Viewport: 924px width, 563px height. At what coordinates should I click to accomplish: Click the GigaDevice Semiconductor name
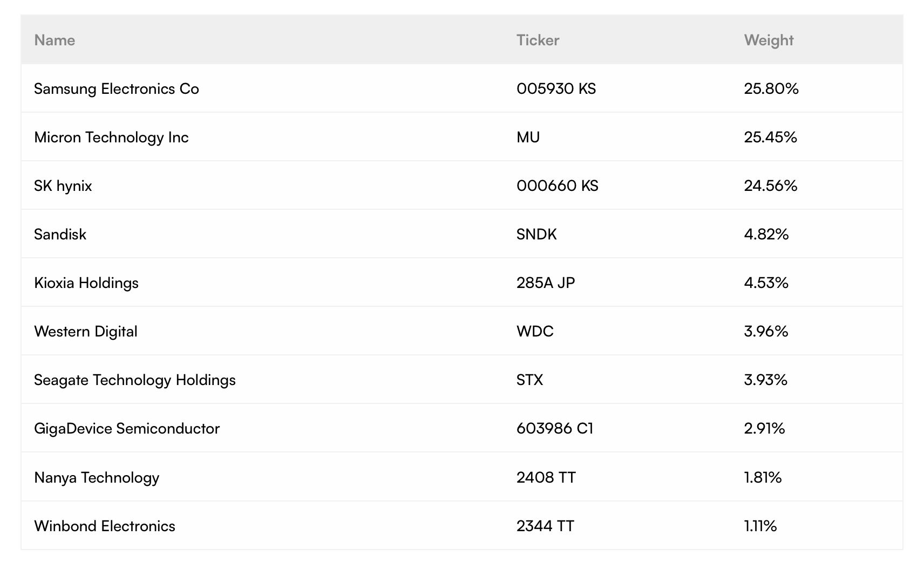pyautogui.click(x=127, y=429)
